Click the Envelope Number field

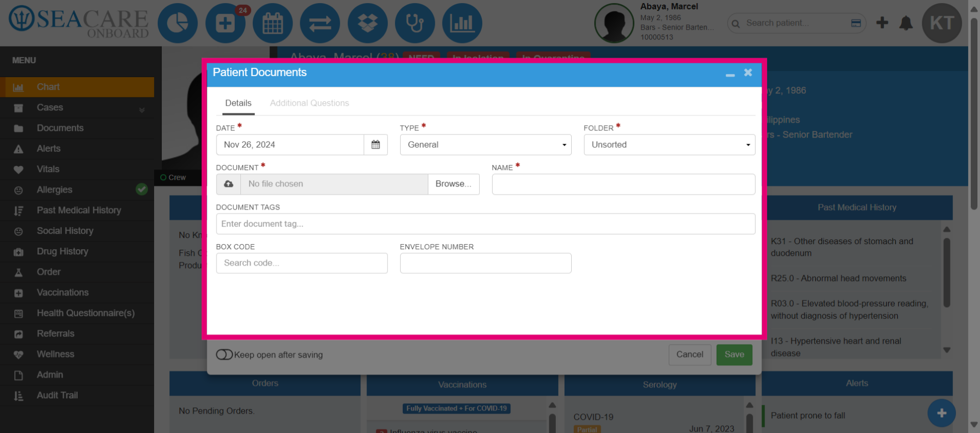tap(485, 263)
